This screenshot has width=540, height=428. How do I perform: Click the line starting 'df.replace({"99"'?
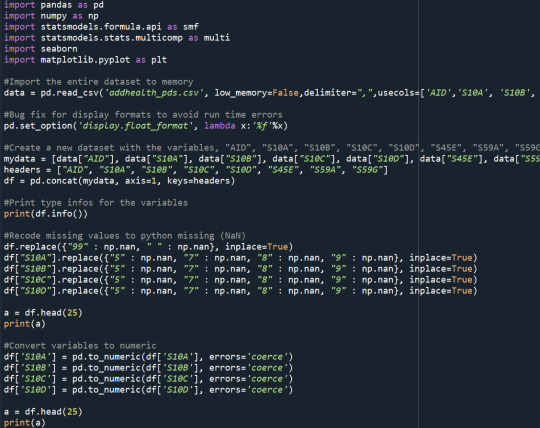148,247
